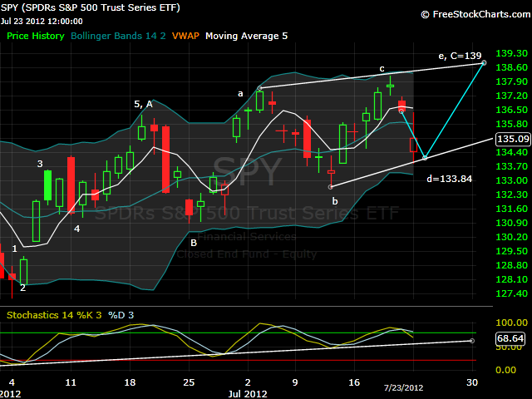Click the 133.00 price axis label
The height and width of the screenshot is (399, 532).
[x=512, y=180]
